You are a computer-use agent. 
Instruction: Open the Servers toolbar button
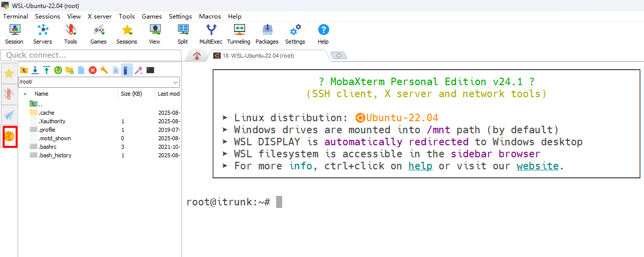coord(43,34)
